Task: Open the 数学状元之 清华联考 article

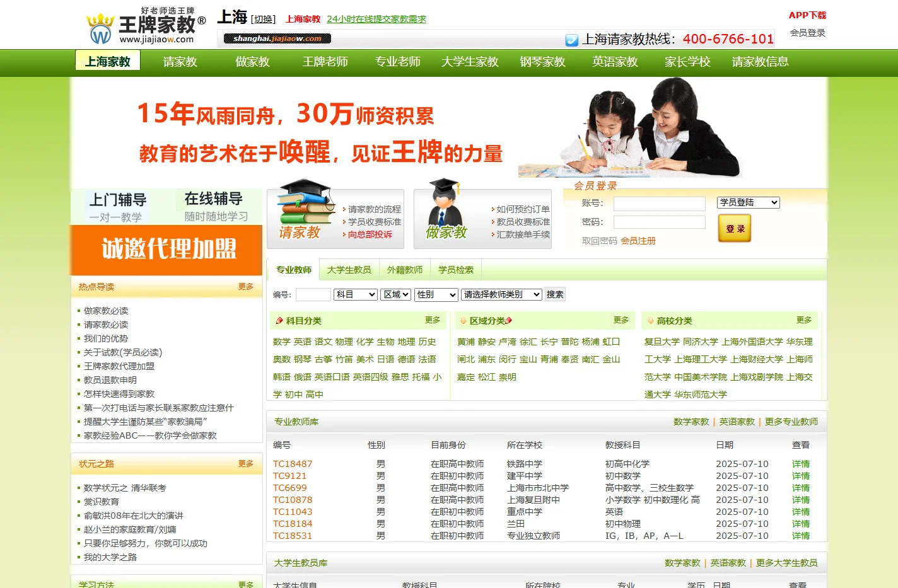Action: coord(125,488)
